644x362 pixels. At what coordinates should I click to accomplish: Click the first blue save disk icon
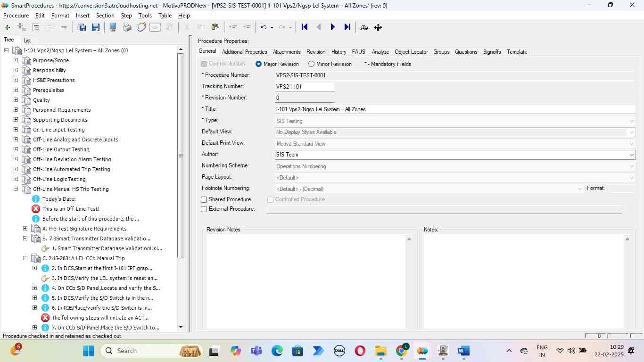[82, 27]
